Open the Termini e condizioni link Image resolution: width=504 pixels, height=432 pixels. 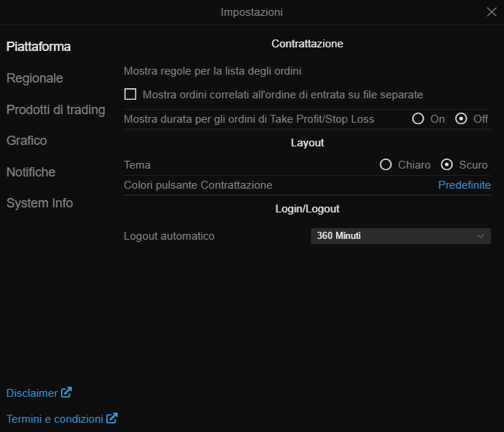click(x=55, y=418)
